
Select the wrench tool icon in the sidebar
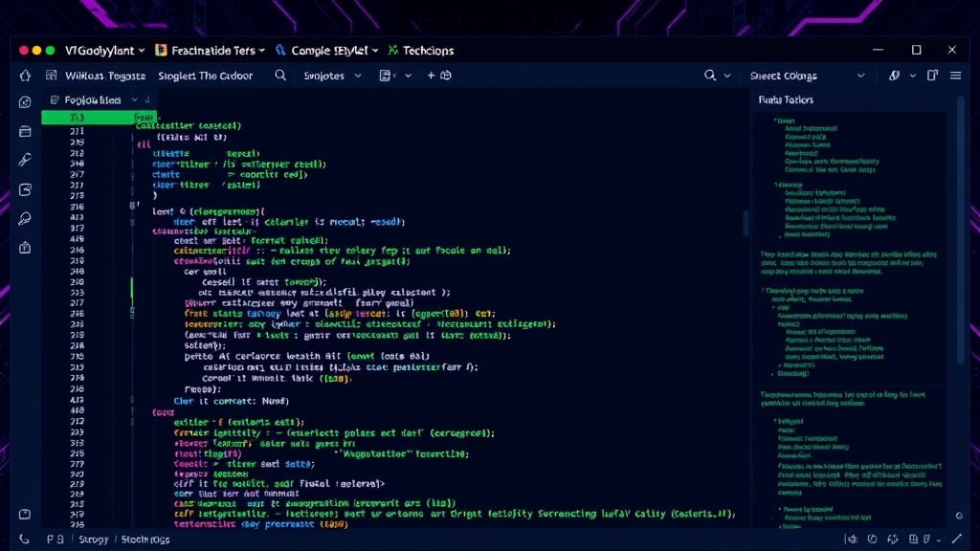click(26, 159)
